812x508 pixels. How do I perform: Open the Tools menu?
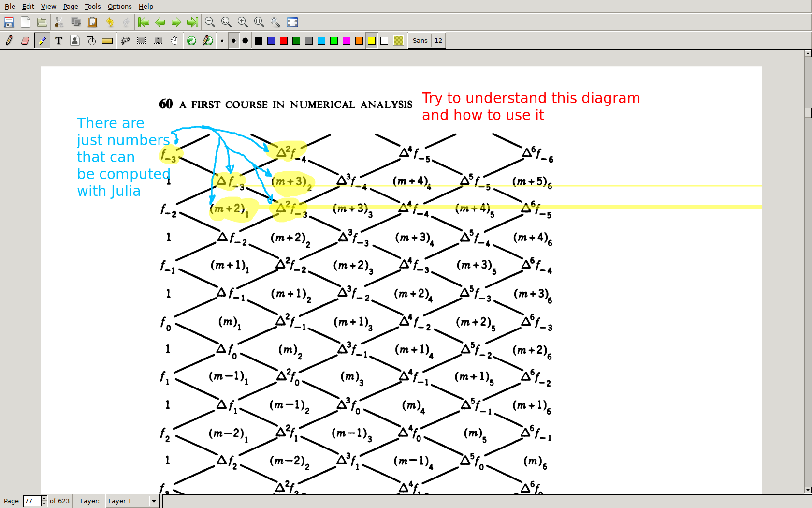(x=92, y=6)
